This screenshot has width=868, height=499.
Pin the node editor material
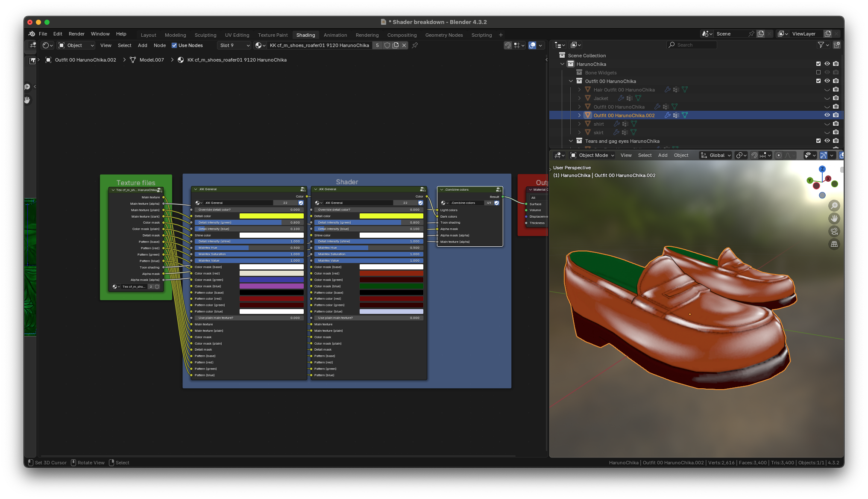(415, 45)
